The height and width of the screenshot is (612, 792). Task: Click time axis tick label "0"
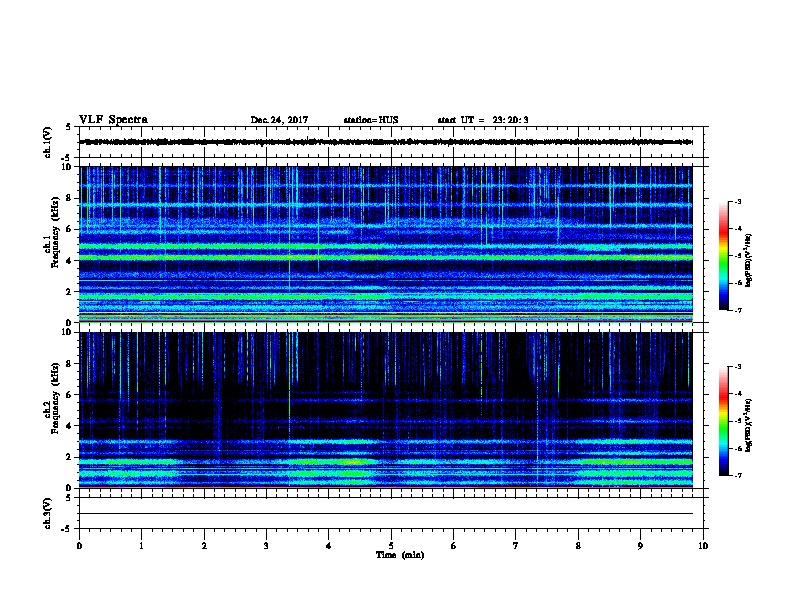tap(79, 546)
